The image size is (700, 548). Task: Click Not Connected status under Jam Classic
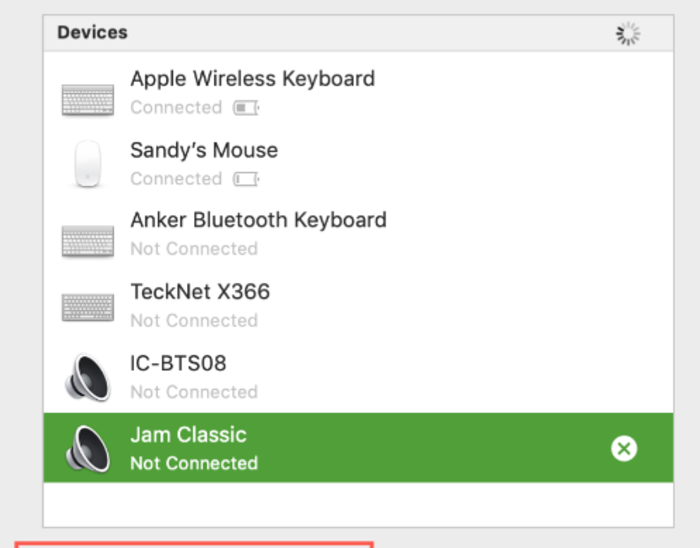194,463
